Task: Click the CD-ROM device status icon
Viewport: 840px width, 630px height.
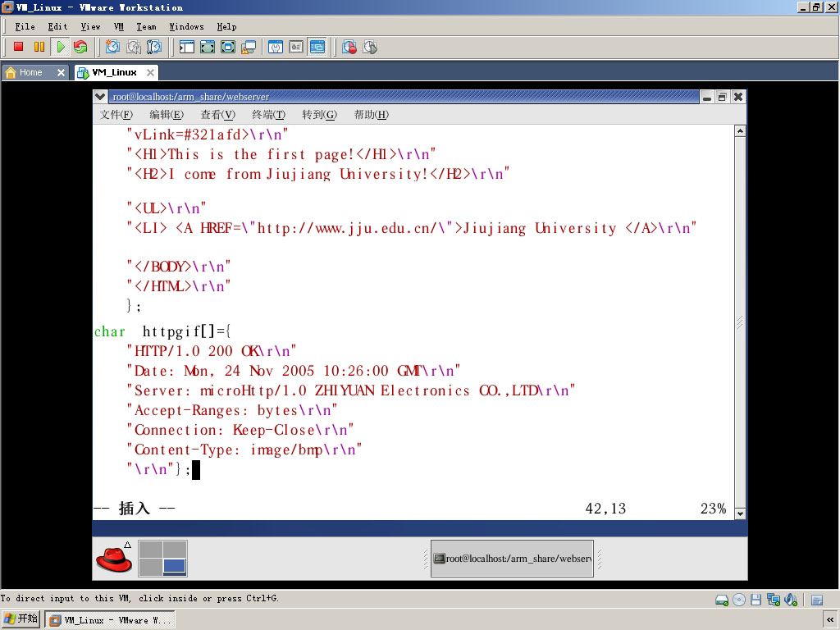Action: [739, 600]
